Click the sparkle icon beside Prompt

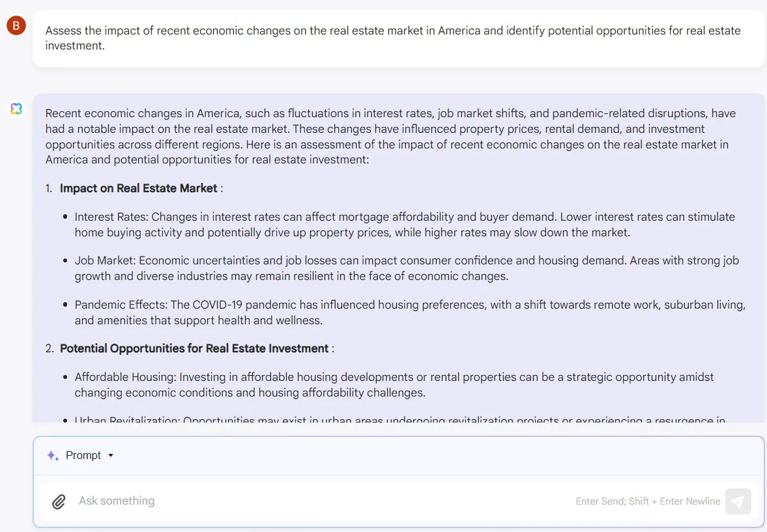coord(53,455)
